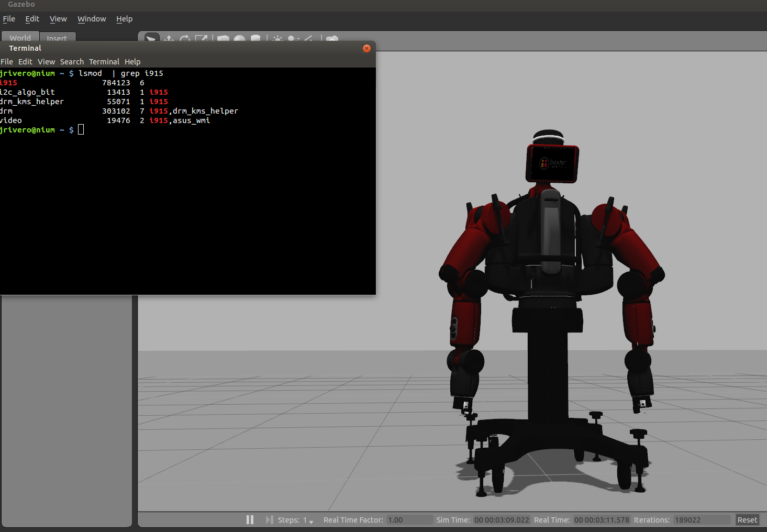Open Gazebo View menu
The height and width of the screenshot is (532, 767).
58,19
